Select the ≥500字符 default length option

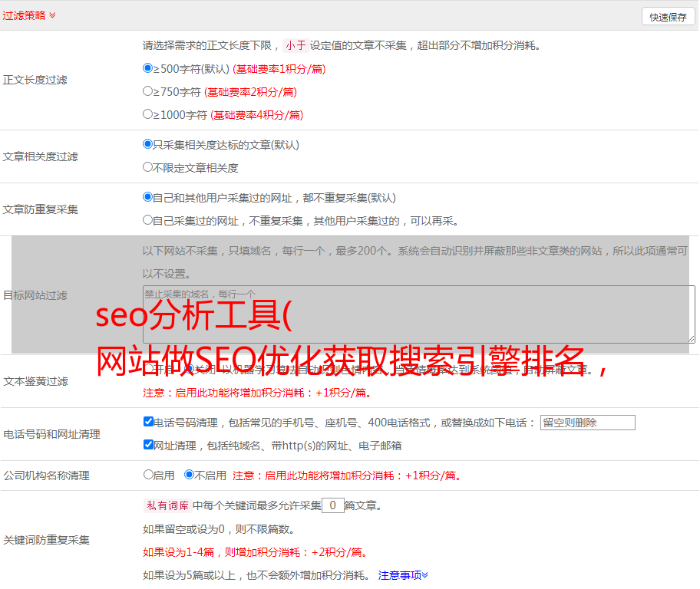point(148,68)
